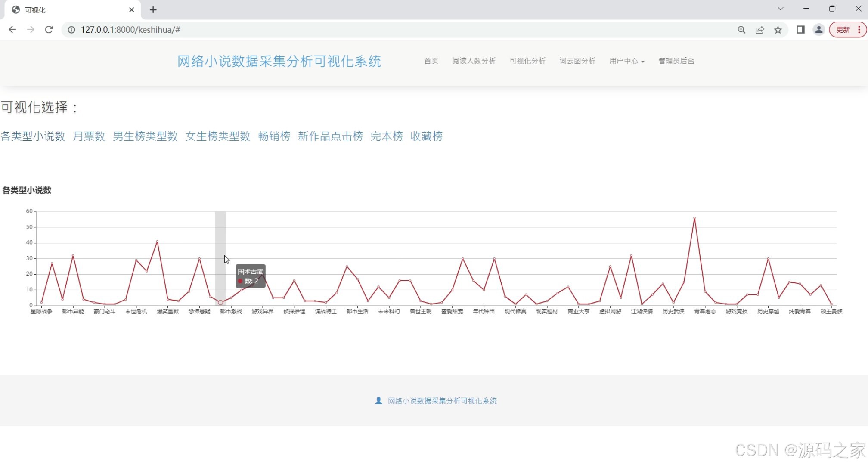Close the 可视化 browser tab
Screen dimensions: 868x465
coord(132,10)
